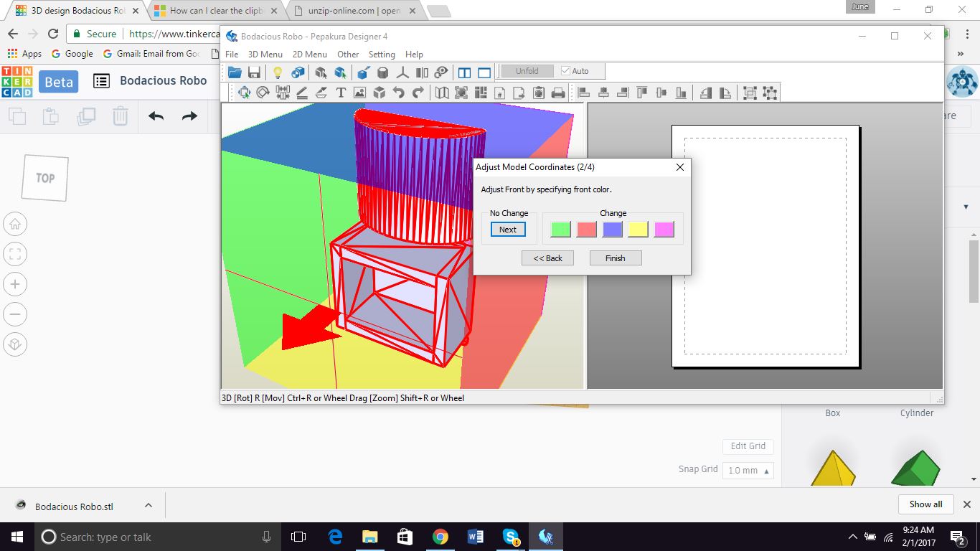The image size is (980, 551).
Task: Click the TOP view cube in Tinkercad
Action: click(45, 178)
